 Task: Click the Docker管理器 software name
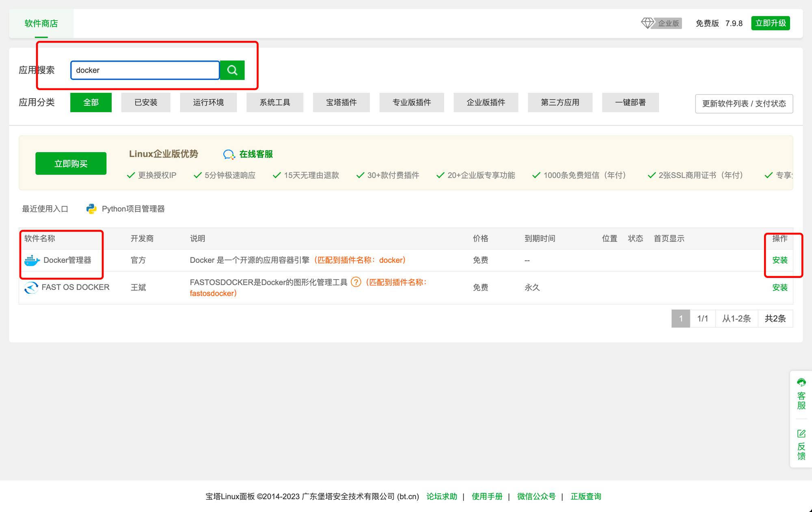tap(67, 260)
